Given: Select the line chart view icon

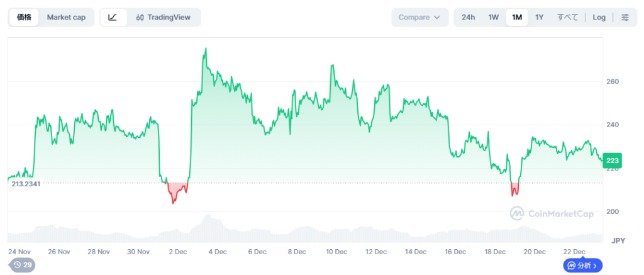Looking at the screenshot, I should tap(113, 18).
